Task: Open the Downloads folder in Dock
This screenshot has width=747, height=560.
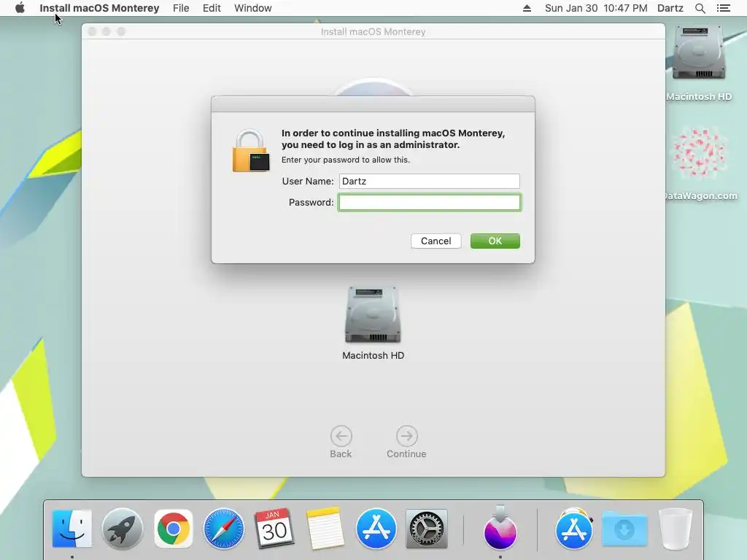Action: point(624,529)
